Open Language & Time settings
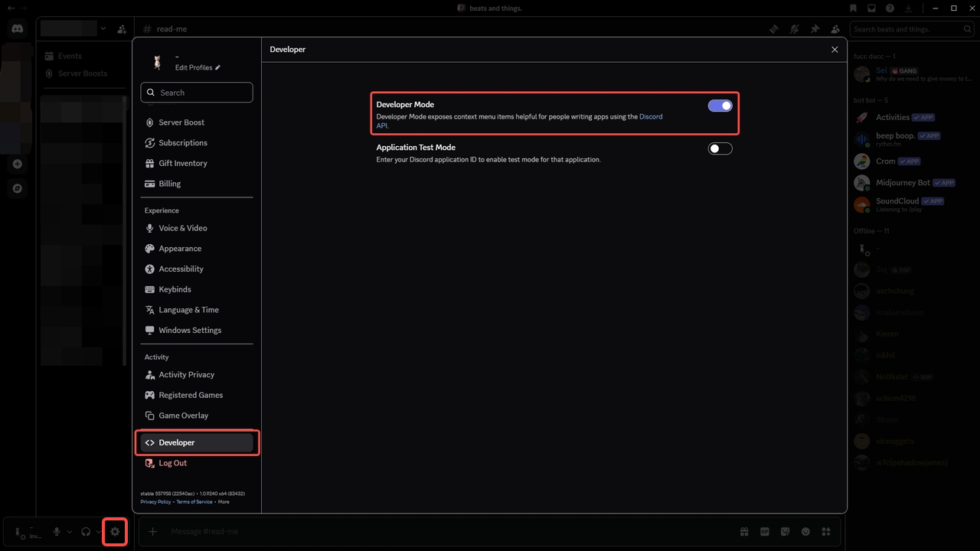The height and width of the screenshot is (551, 980). pyautogui.click(x=197, y=310)
